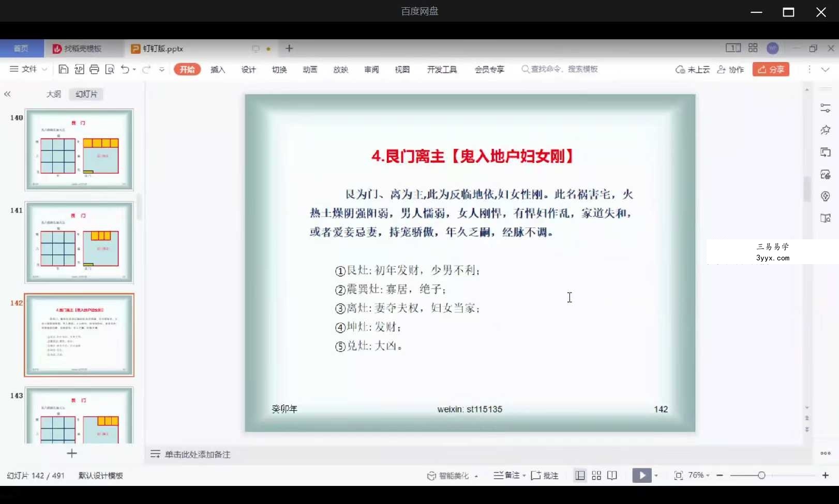Viewport: 839px width, 504px height.
Task: Open the 设计 ribbon tab
Action: point(248,69)
